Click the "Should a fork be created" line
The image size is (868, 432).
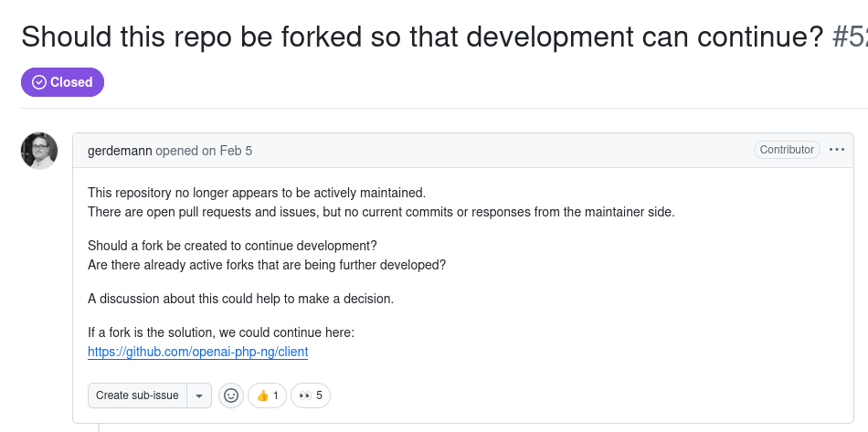[232, 246]
